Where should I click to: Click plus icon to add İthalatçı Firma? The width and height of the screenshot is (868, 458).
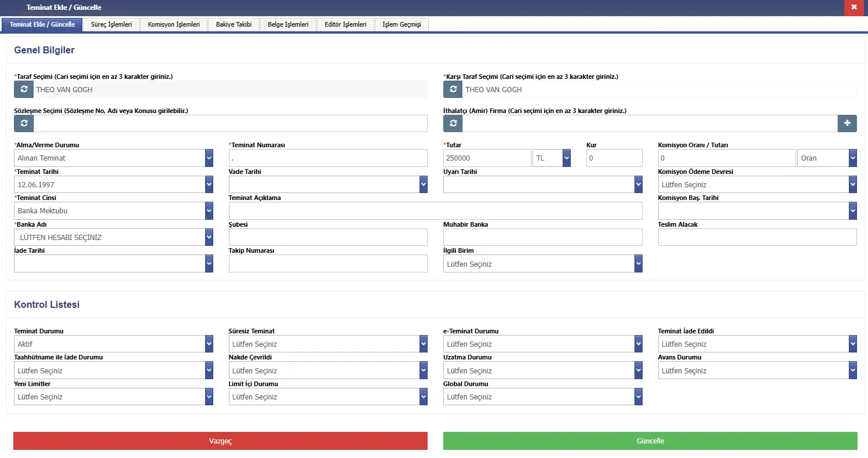pos(847,123)
